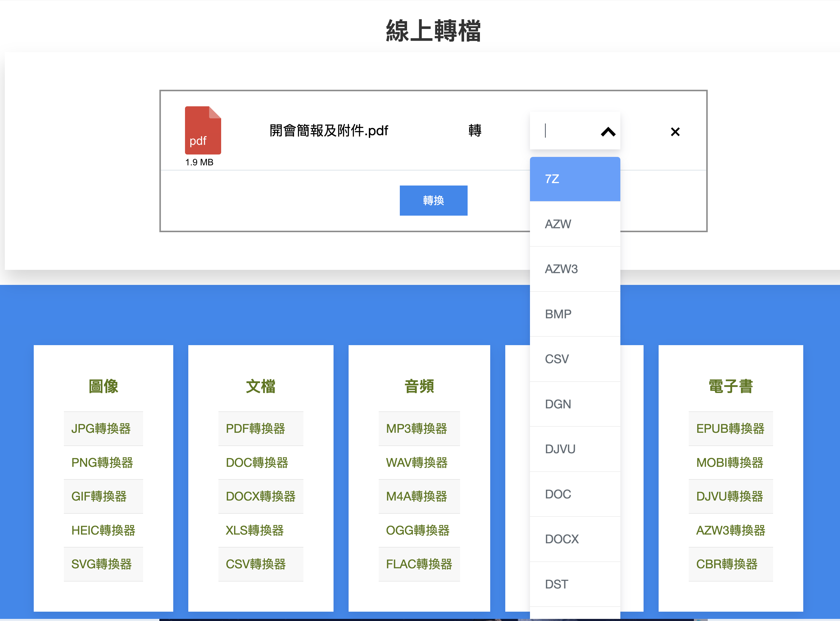Choose DOCX as the target format
This screenshot has width=840, height=621.
tap(575, 539)
